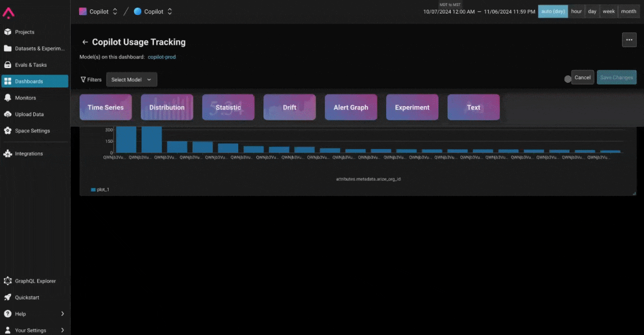This screenshot has width=644, height=335.
Task: Go to Upload Data page
Action: [35, 114]
